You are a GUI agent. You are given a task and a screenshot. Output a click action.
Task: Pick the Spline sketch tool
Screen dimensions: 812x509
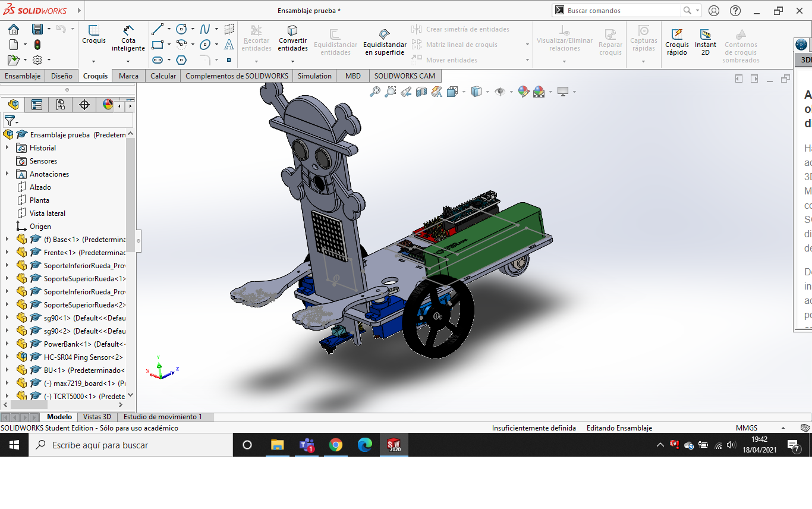[205, 29]
